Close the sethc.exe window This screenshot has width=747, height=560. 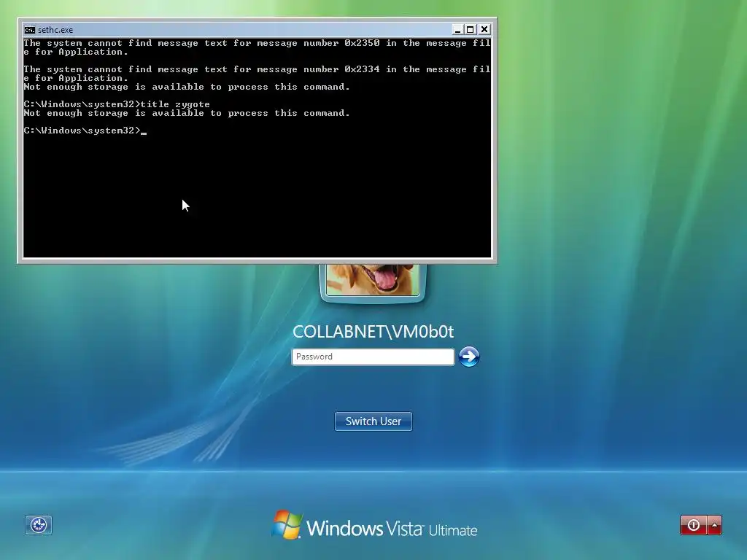[484, 29]
